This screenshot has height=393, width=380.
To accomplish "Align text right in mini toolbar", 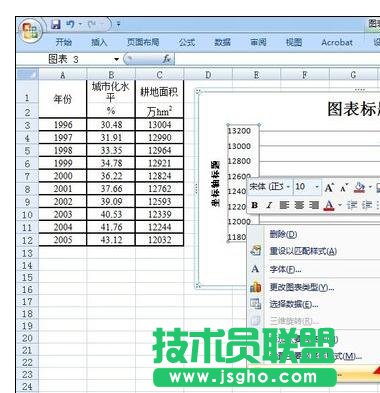I will coord(314,205).
